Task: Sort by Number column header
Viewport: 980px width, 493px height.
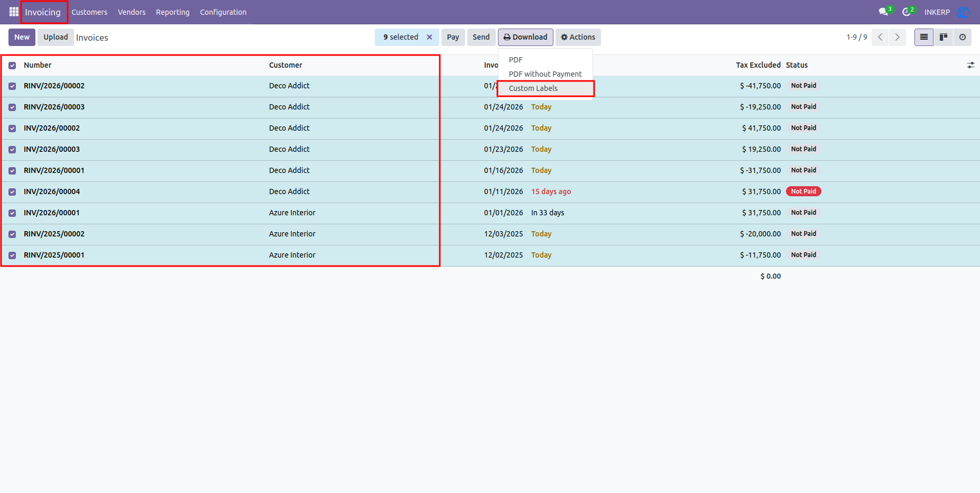Action: [38, 65]
